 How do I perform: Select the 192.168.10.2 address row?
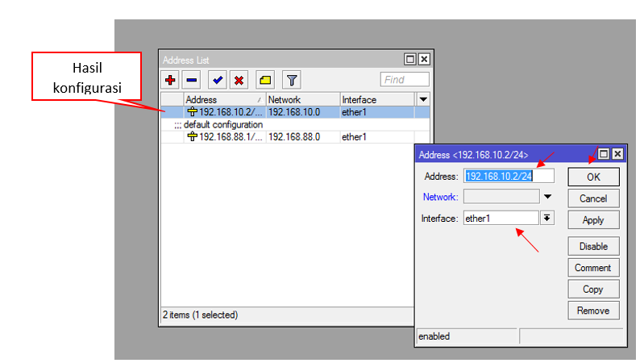click(x=295, y=112)
